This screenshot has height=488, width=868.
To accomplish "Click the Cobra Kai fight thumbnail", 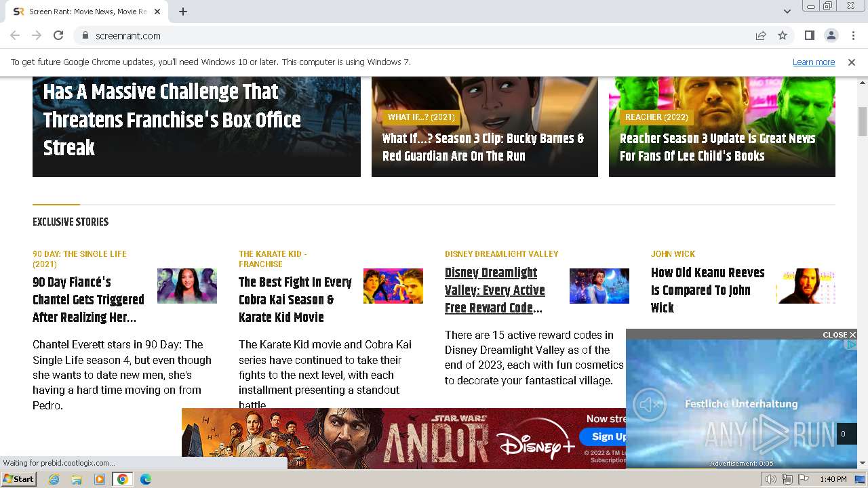I will [393, 286].
